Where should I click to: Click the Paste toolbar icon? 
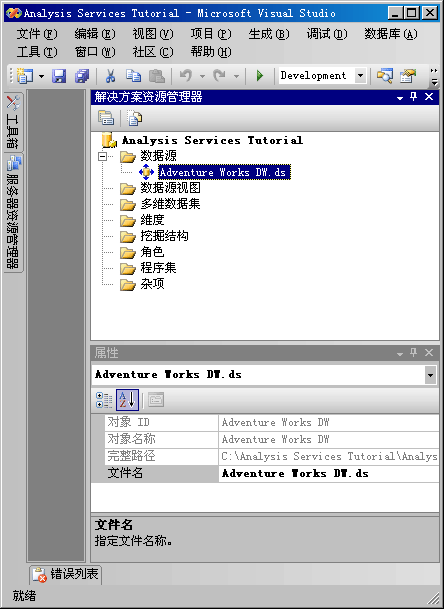click(157, 76)
